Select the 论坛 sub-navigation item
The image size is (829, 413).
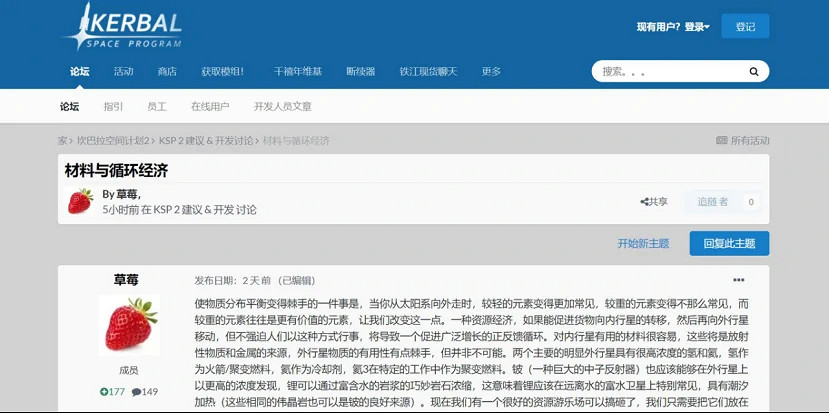69,106
